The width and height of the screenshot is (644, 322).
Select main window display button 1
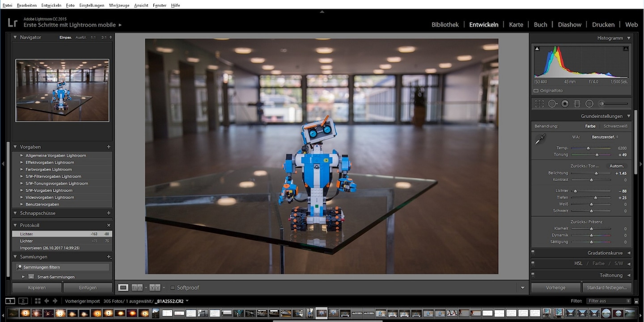pyautogui.click(x=10, y=301)
